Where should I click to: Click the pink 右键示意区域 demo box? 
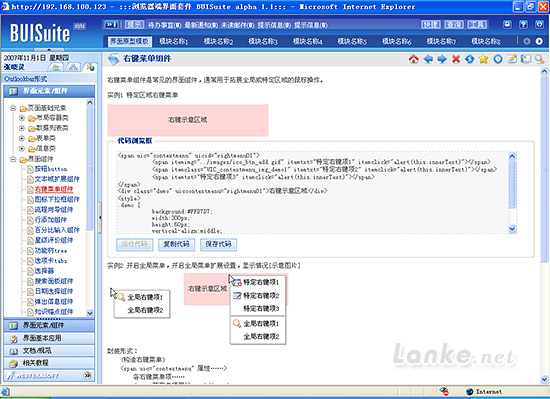tap(188, 120)
